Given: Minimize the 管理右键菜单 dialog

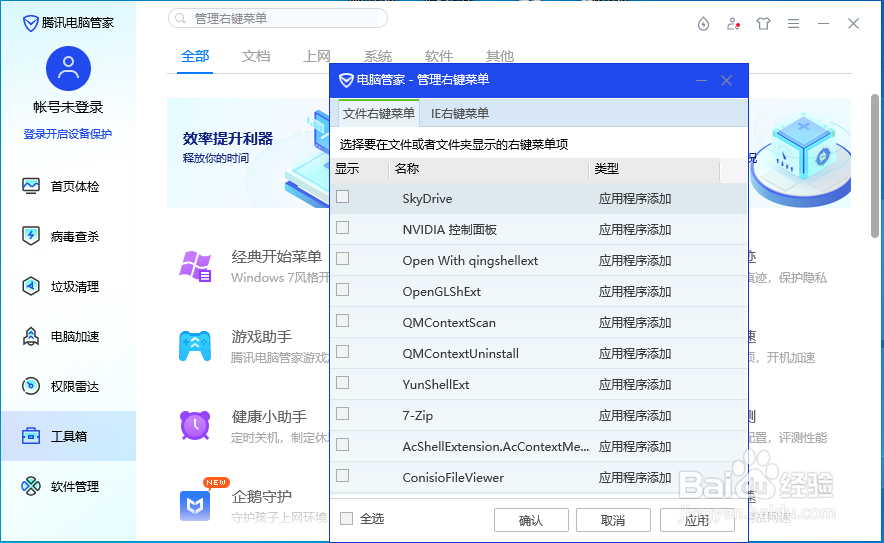Looking at the screenshot, I should [x=701, y=81].
